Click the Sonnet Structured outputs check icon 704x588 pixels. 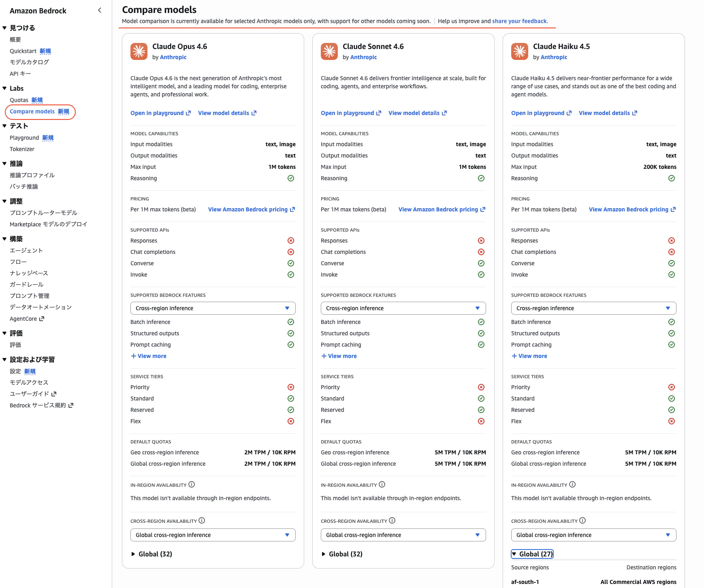(x=481, y=333)
